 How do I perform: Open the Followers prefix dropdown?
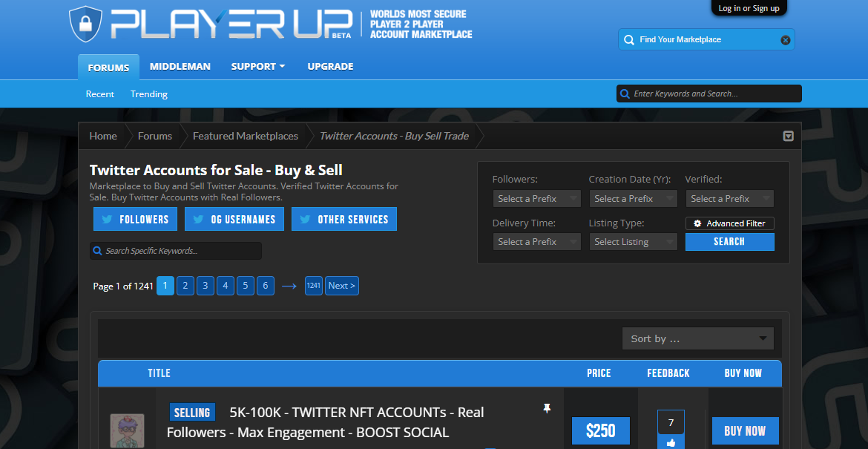click(537, 199)
